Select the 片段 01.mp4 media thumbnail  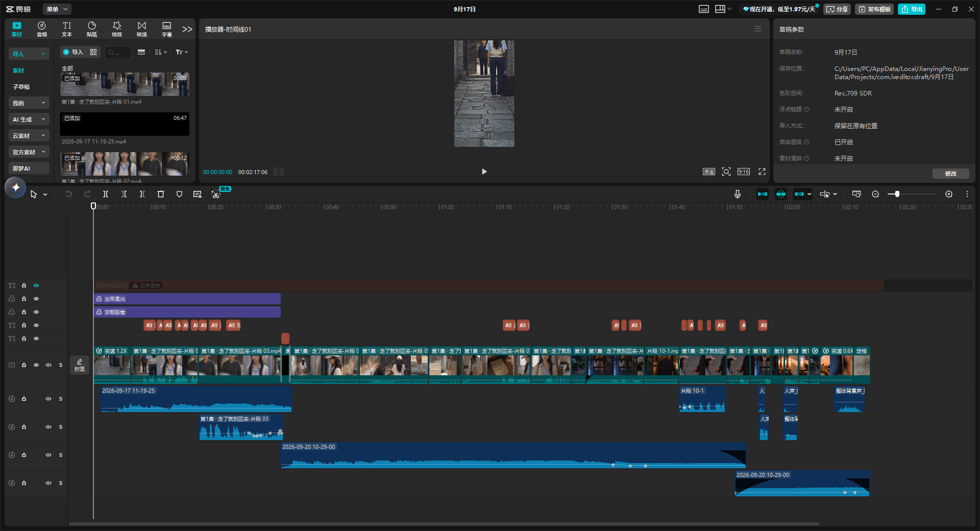(x=125, y=84)
